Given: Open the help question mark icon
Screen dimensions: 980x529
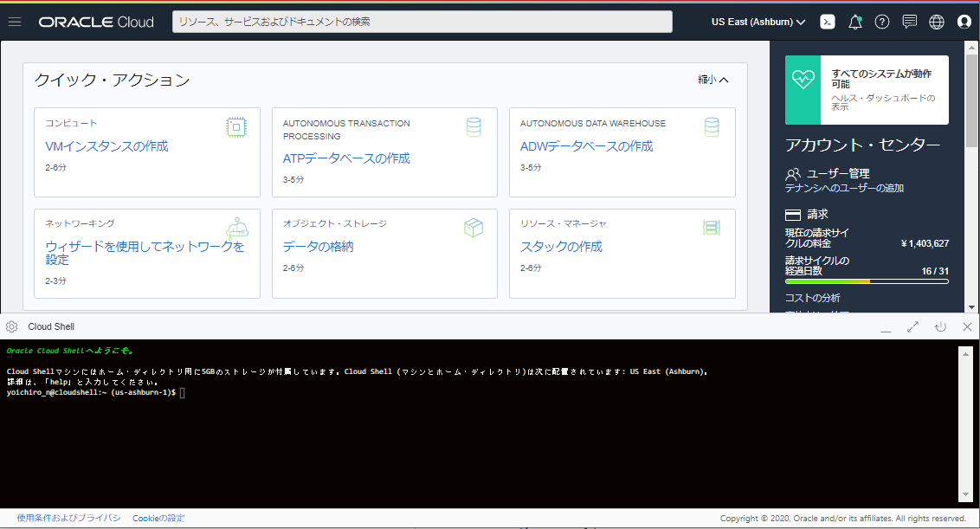Looking at the screenshot, I should [x=881, y=22].
